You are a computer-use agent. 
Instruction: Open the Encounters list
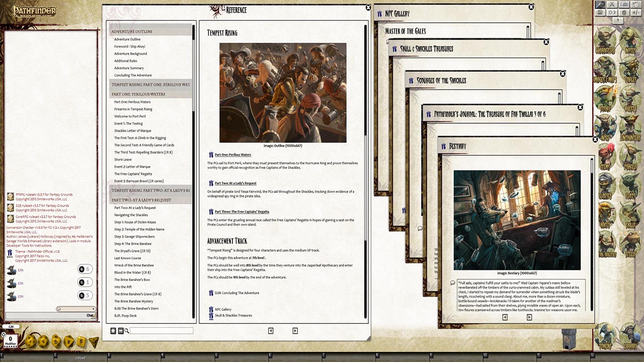pyautogui.click(x=630, y=128)
